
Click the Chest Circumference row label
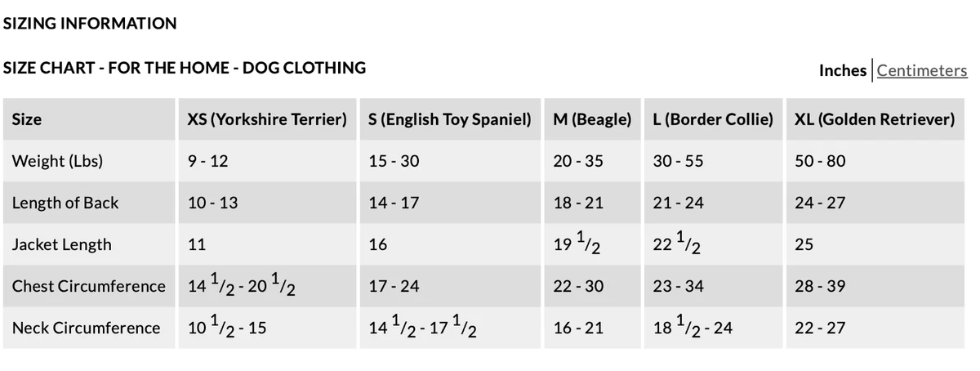(x=89, y=286)
